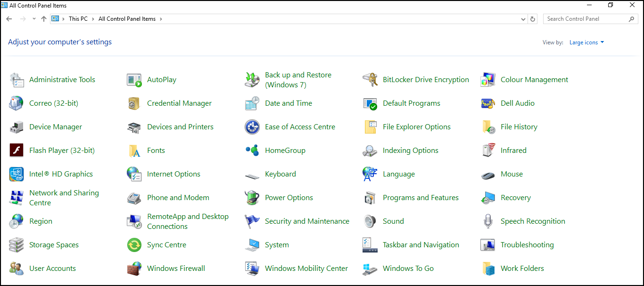This screenshot has width=644, height=286.
Task: Click the Storage Spaces link
Action: [54, 245]
